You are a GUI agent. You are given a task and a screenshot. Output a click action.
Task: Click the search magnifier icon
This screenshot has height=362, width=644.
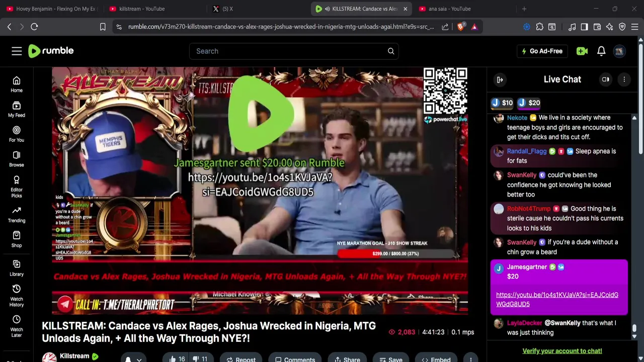point(391,51)
